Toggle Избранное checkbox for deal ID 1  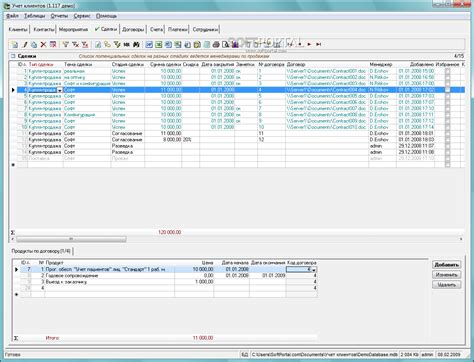447,71
